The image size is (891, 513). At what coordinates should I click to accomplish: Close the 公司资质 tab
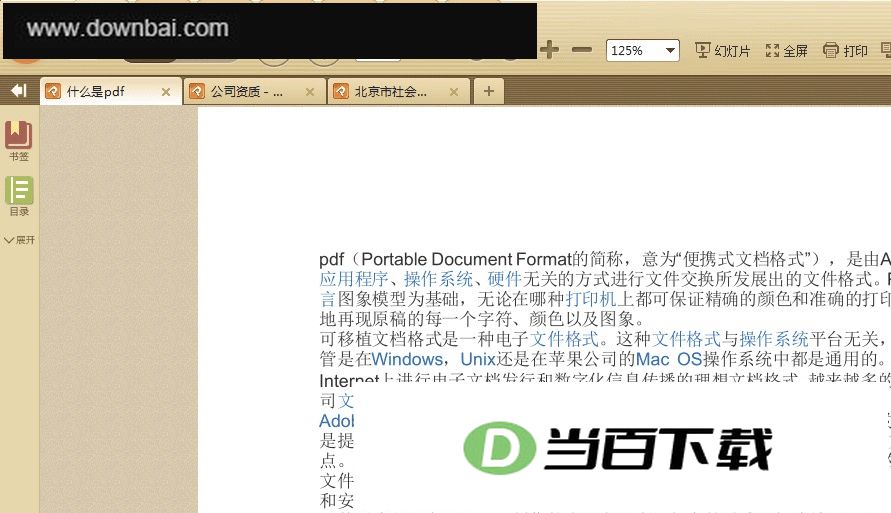[310, 91]
